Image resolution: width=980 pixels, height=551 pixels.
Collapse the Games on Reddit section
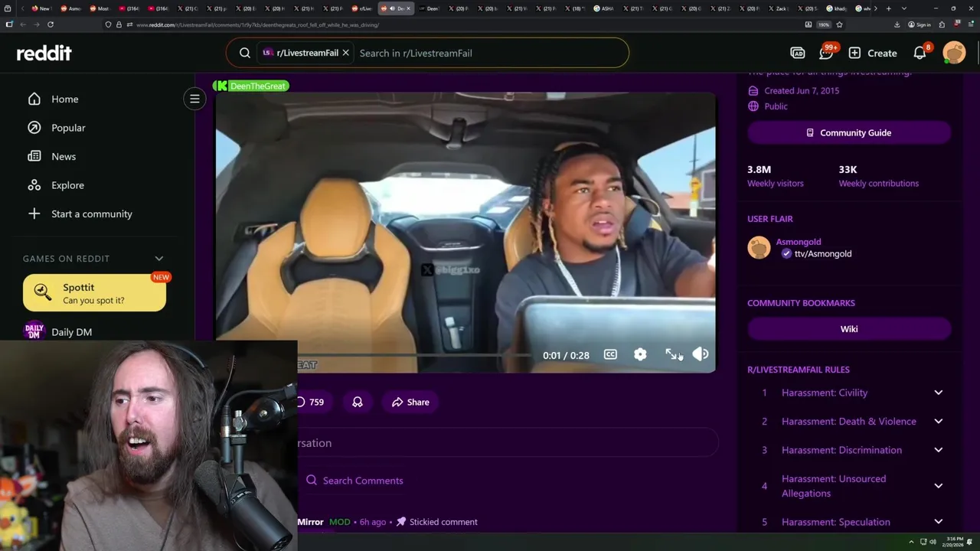[159, 259]
